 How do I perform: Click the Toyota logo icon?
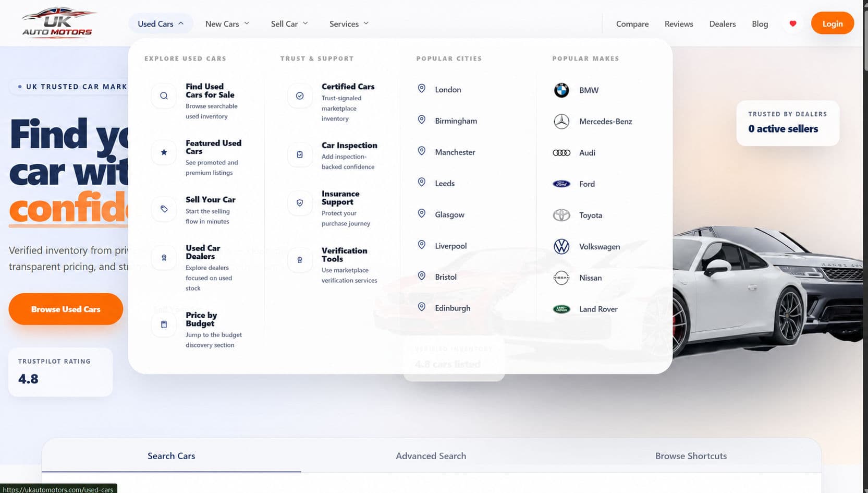561,215
